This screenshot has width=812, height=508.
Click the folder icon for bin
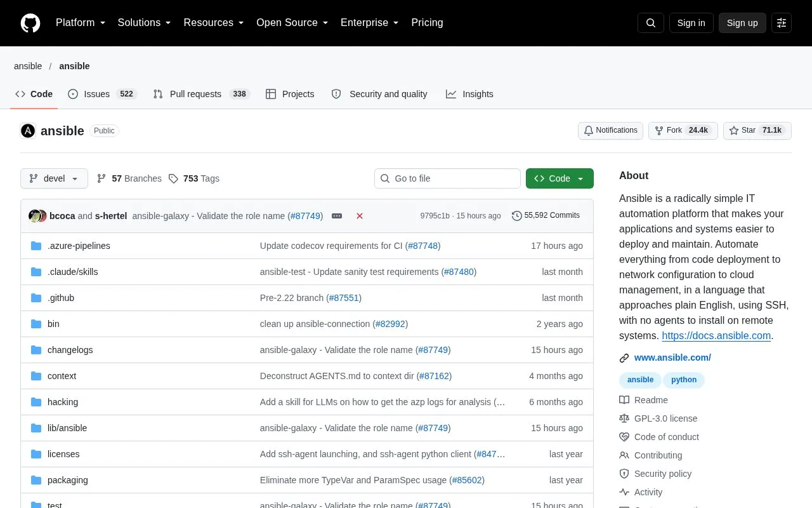point(36,324)
